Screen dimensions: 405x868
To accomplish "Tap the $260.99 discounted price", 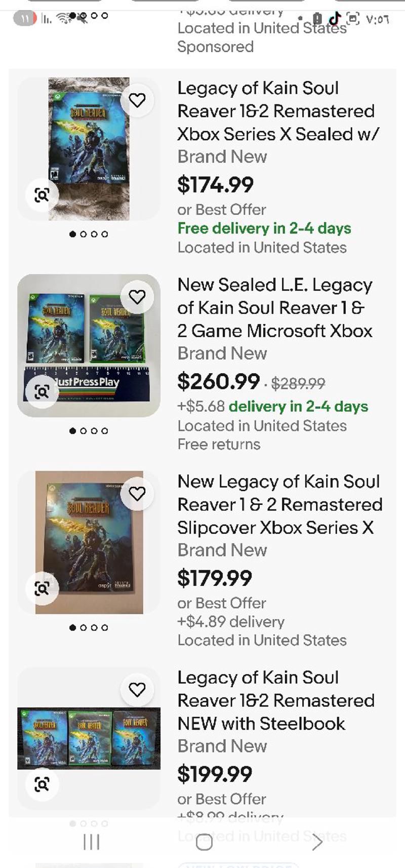I will pos(218,382).
